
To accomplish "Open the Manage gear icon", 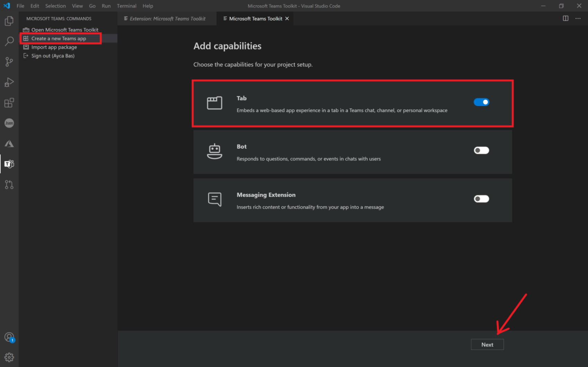I will pos(9,357).
